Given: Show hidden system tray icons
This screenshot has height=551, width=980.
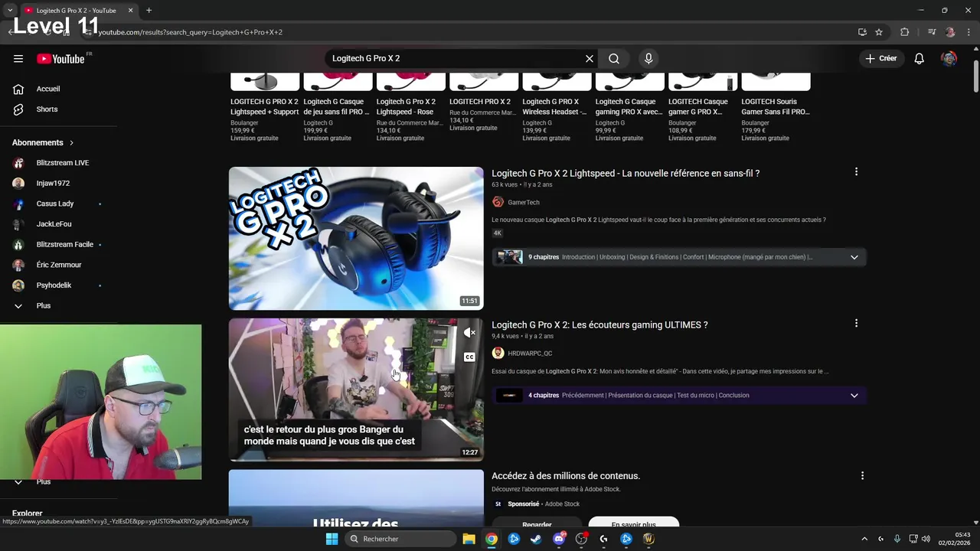Looking at the screenshot, I should (x=864, y=539).
